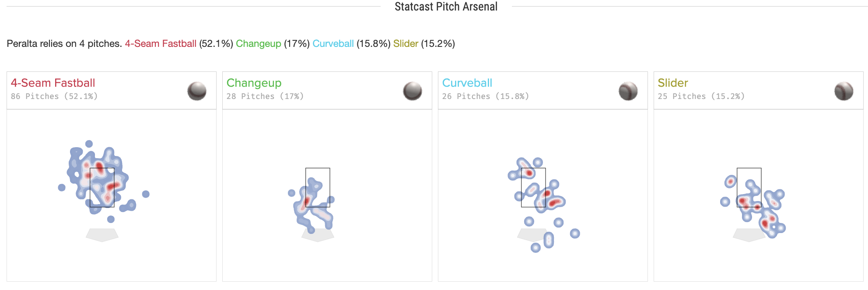Image resolution: width=868 pixels, height=290 pixels.
Task: Open the red 4-Seam Fastball link in summary
Action: click(161, 44)
